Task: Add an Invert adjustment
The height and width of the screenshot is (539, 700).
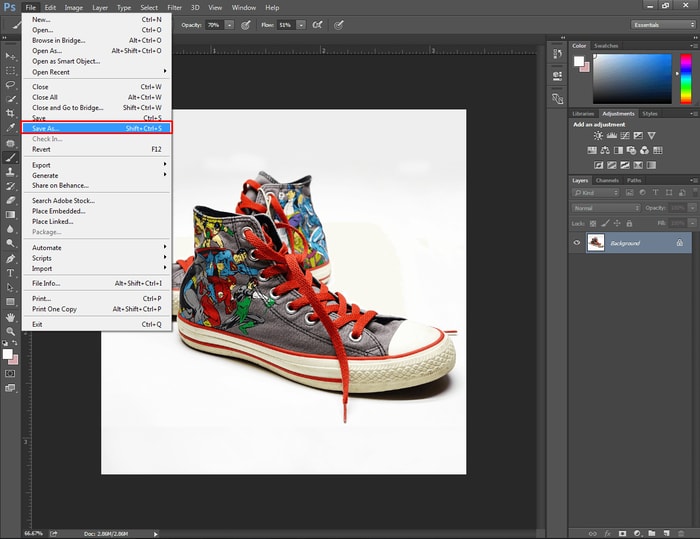Action: (599, 165)
